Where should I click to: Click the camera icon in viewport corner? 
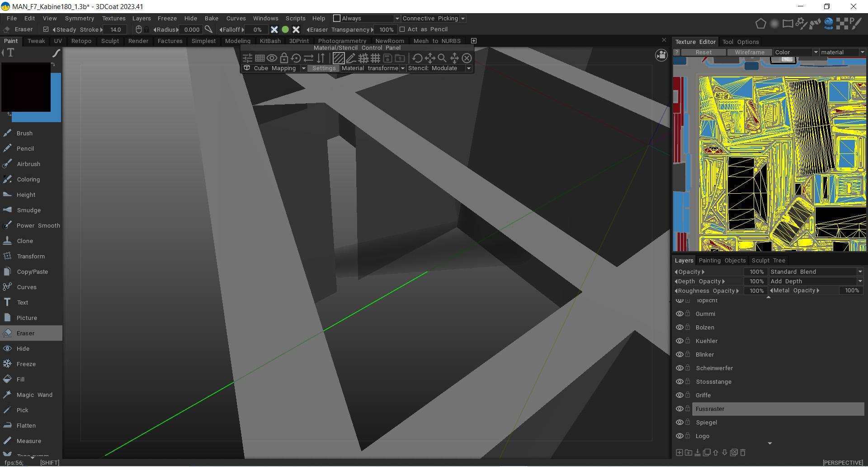661,55
